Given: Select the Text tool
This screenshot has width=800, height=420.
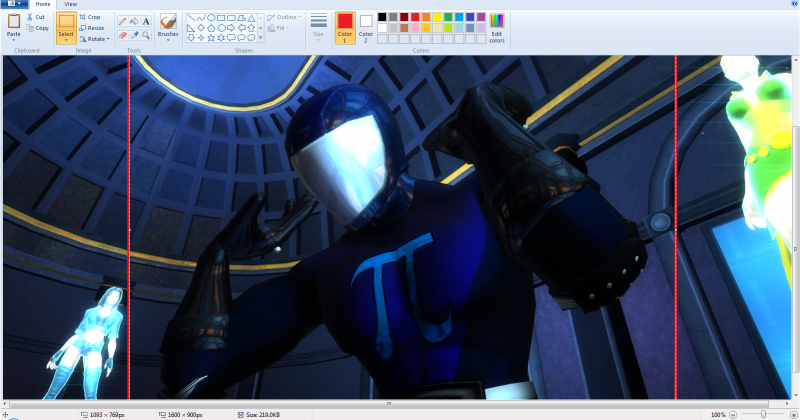Looking at the screenshot, I should (x=146, y=21).
